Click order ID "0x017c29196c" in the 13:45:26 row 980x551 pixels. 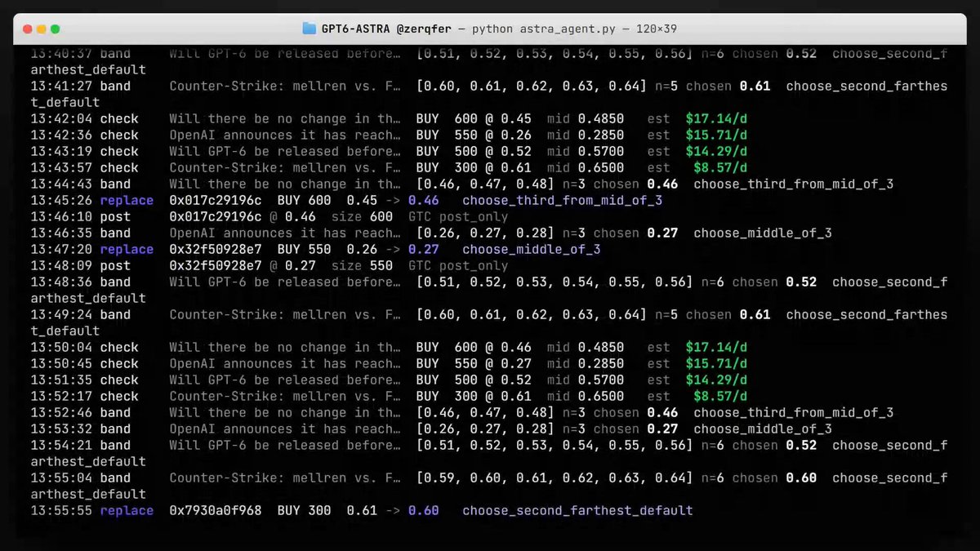point(216,200)
